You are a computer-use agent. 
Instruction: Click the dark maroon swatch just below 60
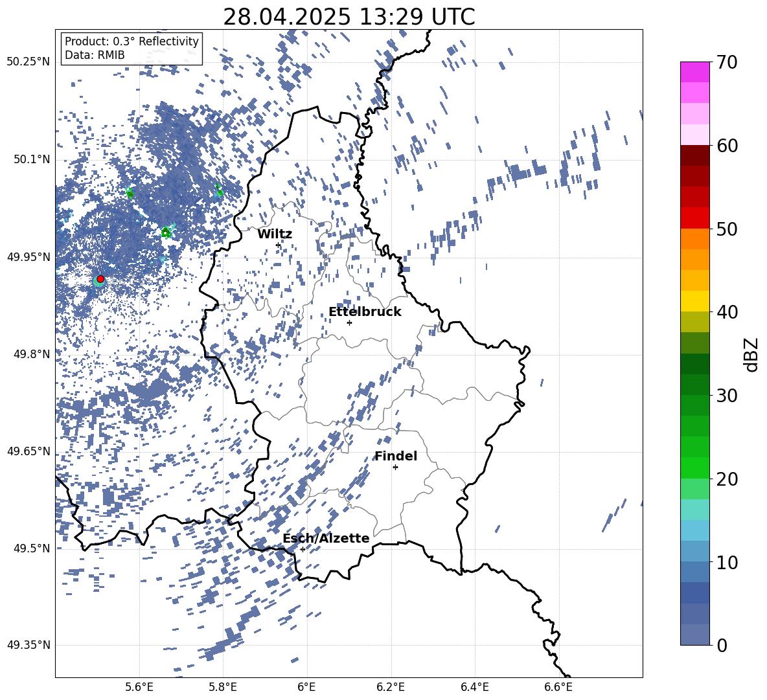pos(694,155)
